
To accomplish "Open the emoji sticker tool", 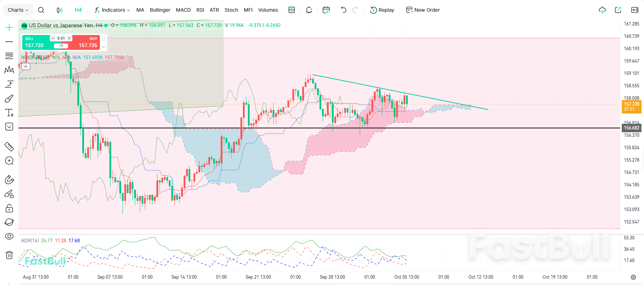I will pyautogui.click(x=9, y=127).
